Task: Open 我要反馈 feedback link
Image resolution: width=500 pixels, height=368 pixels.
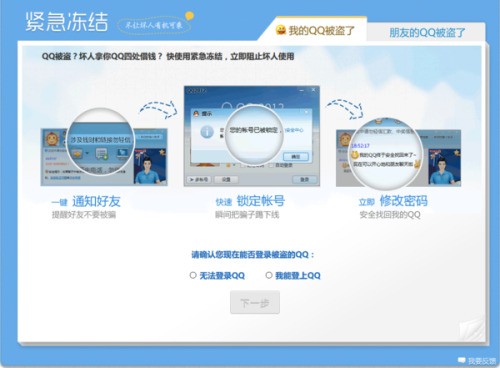Action: click(482, 361)
